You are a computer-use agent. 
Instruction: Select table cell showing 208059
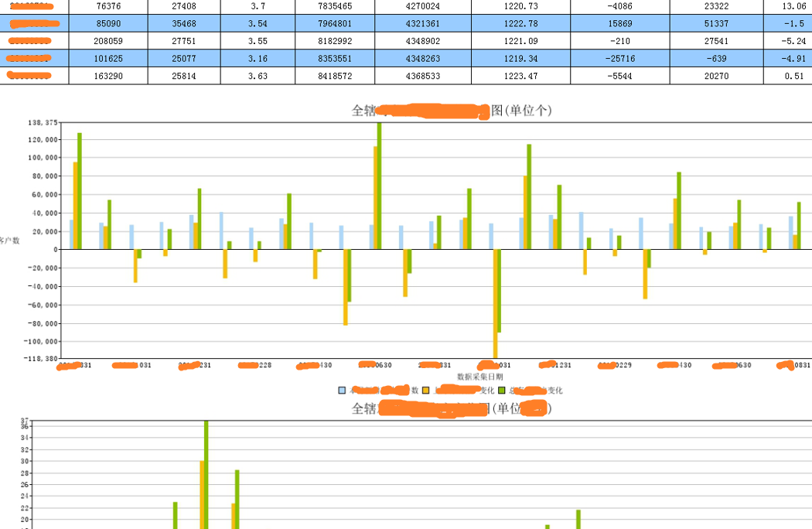pos(107,40)
